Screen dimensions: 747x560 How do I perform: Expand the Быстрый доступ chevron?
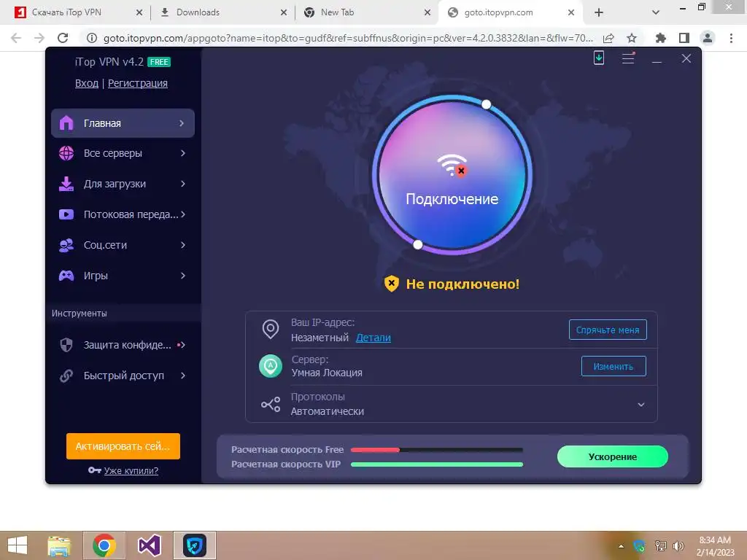tap(183, 376)
